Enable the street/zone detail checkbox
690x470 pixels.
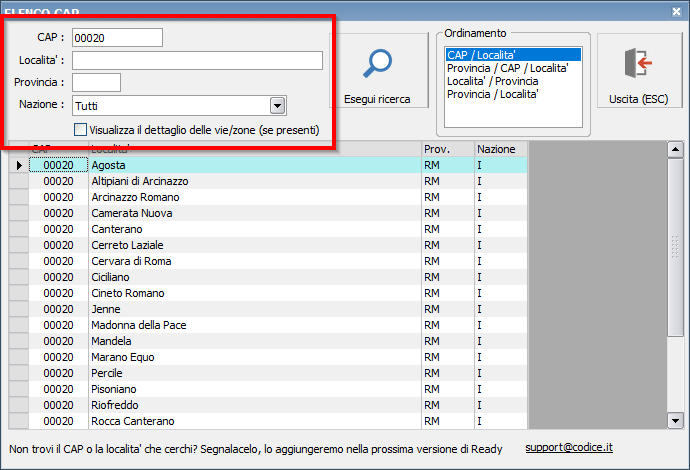pyautogui.click(x=81, y=130)
